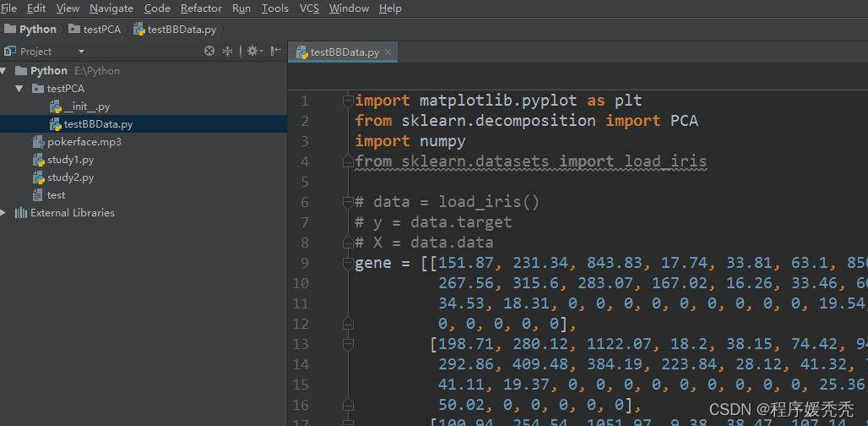The height and width of the screenshot is (426, 868).
Task: Click on 'load_iris' import in line 4
Action: point(665,161)
